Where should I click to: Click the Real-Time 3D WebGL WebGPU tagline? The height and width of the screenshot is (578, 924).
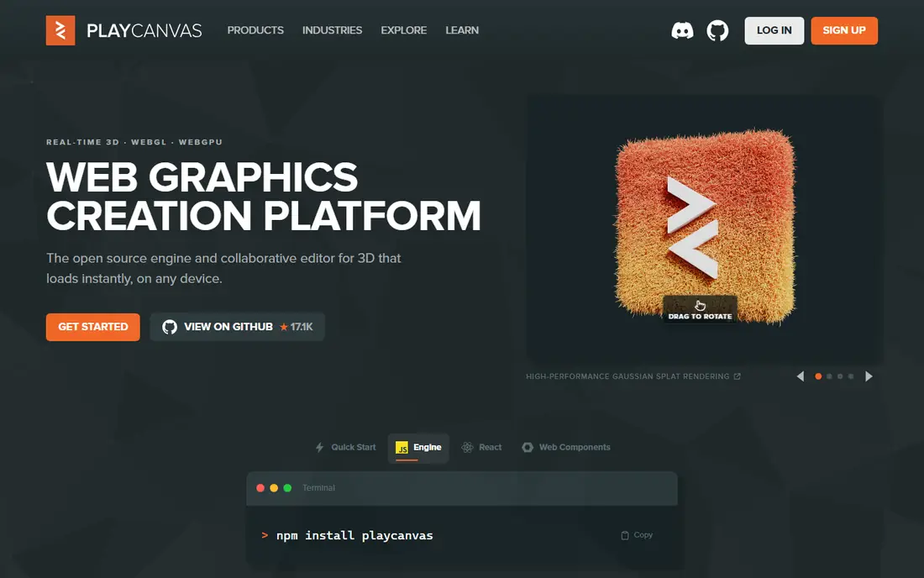pos(134,142)
